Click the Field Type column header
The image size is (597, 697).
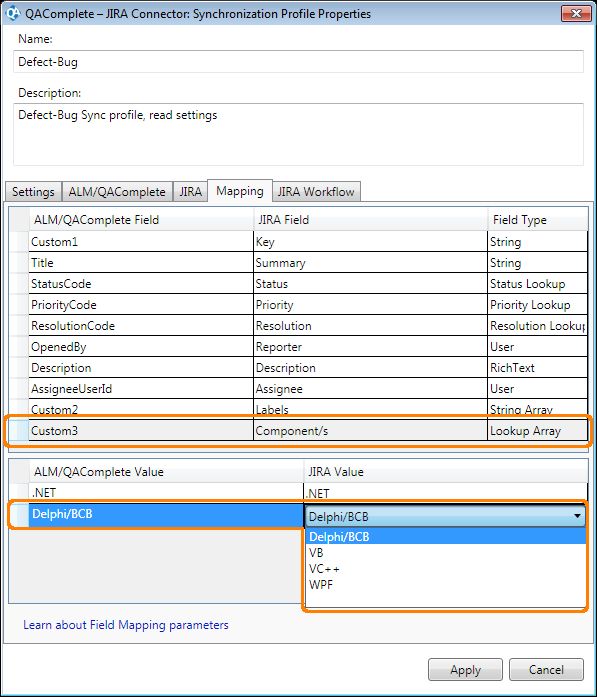tap(538, 220)
